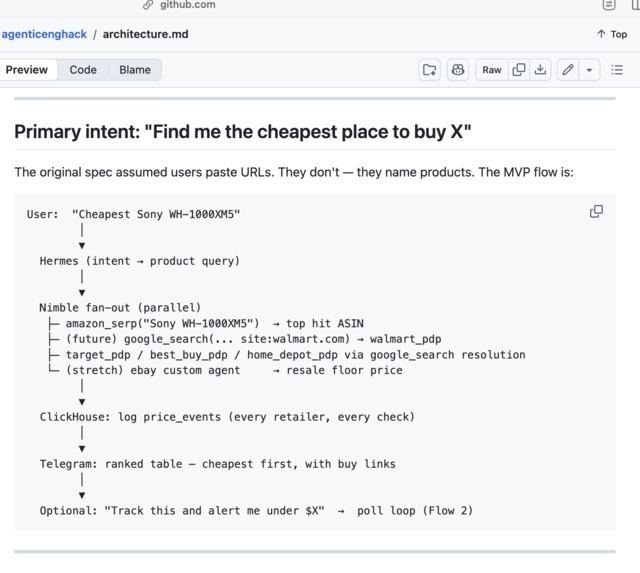
Task: Click the 'User: "Cheapest Sony WH-1000XM5"' line
Action: [x=133, y=214]
